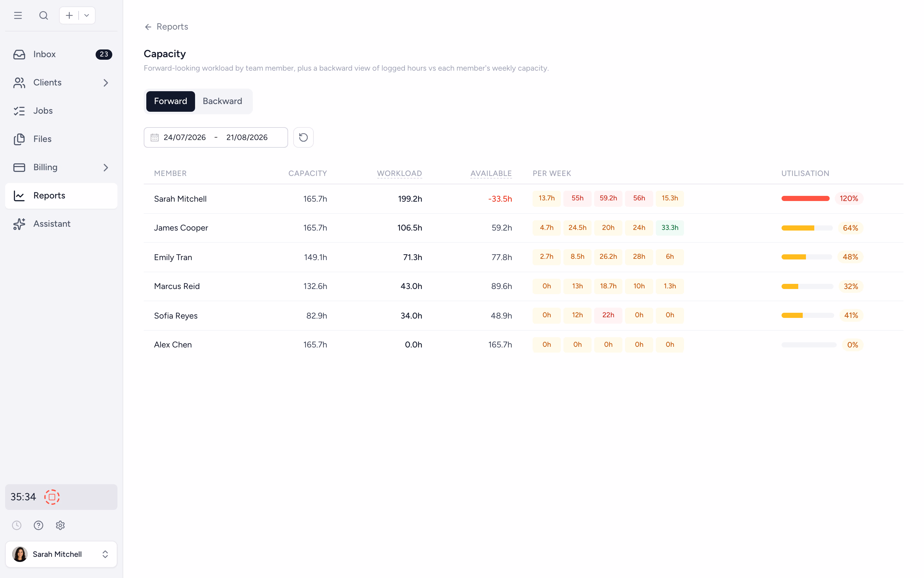Stop the running timer
Viewport: 924px width, 578px height.
pyautogui.click(x=52, y=497)
